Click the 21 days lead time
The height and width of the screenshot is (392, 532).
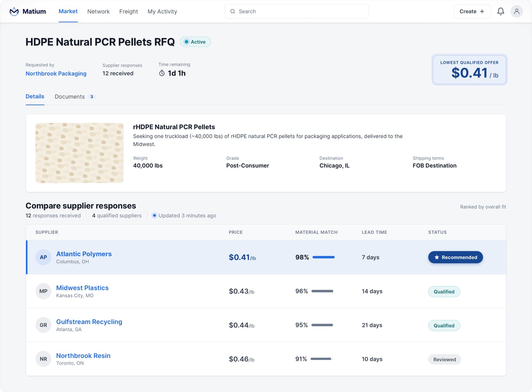coord(372,325)
